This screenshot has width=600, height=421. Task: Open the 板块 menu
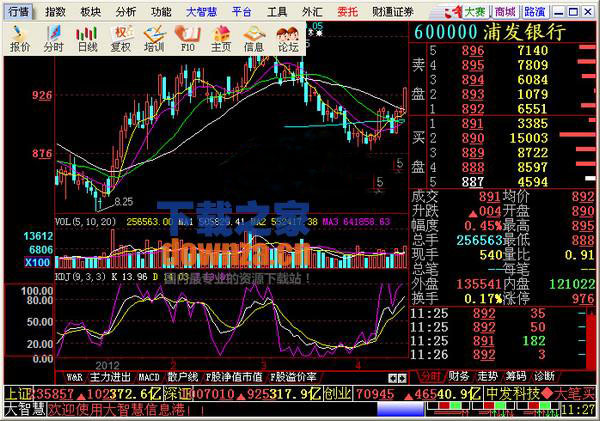91,12
